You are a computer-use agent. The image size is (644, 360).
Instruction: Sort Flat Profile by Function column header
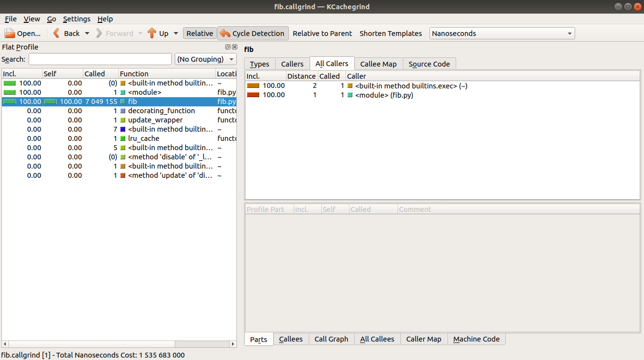pos(167,74)
